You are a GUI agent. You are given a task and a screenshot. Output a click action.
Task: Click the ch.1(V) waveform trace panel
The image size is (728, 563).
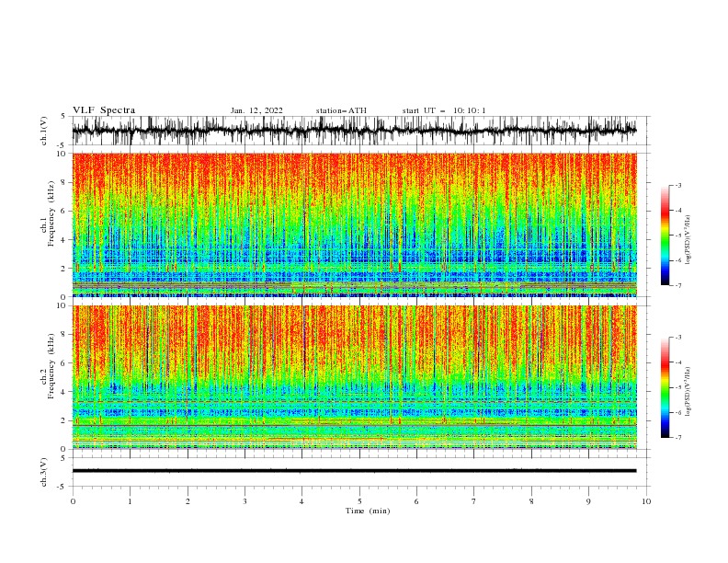(x=360, y=131)
